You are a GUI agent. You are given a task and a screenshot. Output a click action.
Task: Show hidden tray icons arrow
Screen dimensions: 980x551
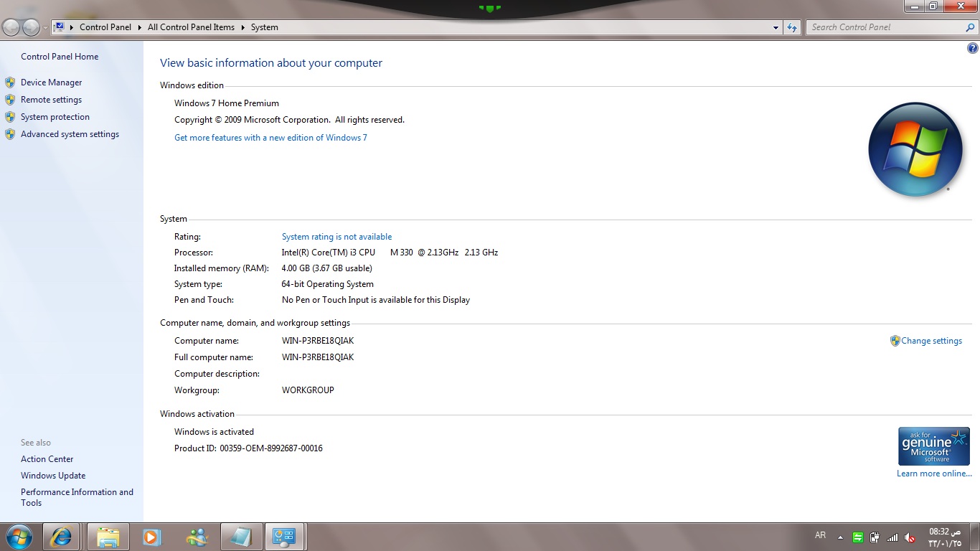click(841, 537)
